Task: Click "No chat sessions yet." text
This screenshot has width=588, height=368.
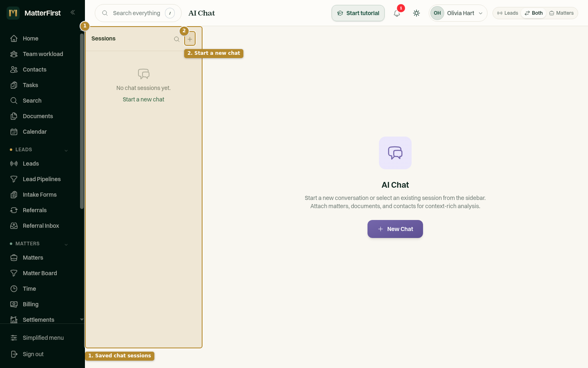Action: [x=143, y=88]
